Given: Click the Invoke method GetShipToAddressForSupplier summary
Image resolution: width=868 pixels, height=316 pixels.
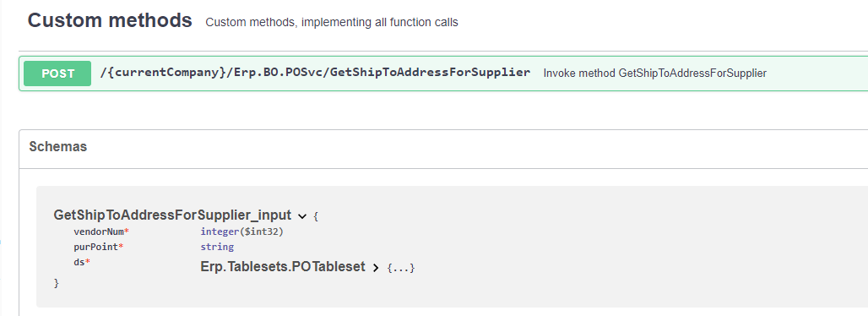Looking at the screenshot, I should pos(655,74).
